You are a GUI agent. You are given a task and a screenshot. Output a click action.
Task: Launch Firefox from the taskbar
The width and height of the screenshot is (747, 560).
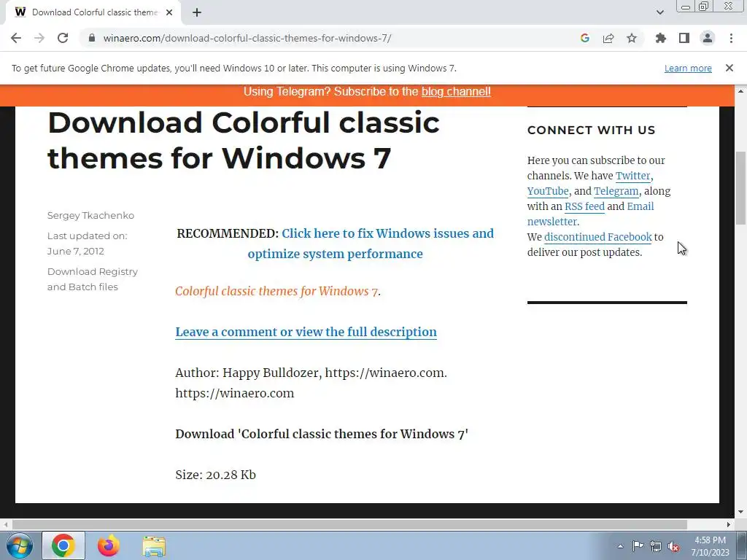tap(109, 545)
